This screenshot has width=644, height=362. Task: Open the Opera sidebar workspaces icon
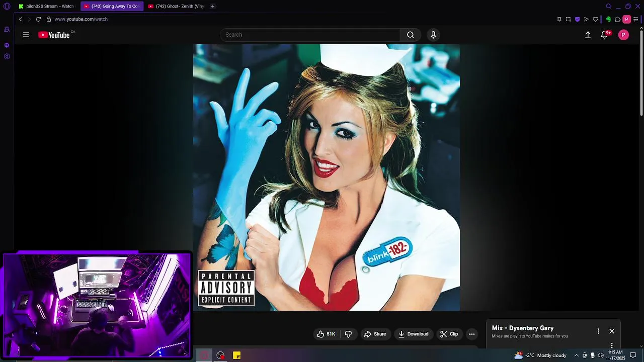pos(7,29)
